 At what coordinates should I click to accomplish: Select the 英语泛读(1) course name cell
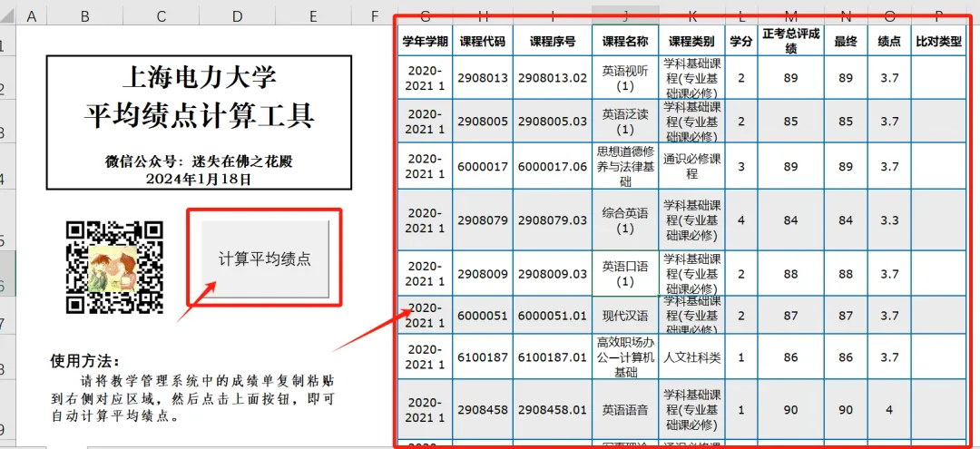pyautogui.click(x=625, y=122)
